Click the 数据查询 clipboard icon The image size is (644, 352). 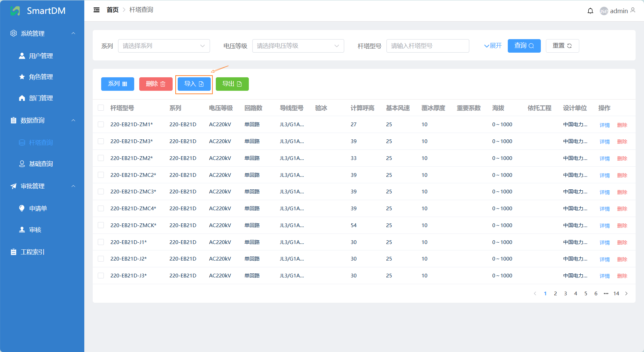coord(13,120)
